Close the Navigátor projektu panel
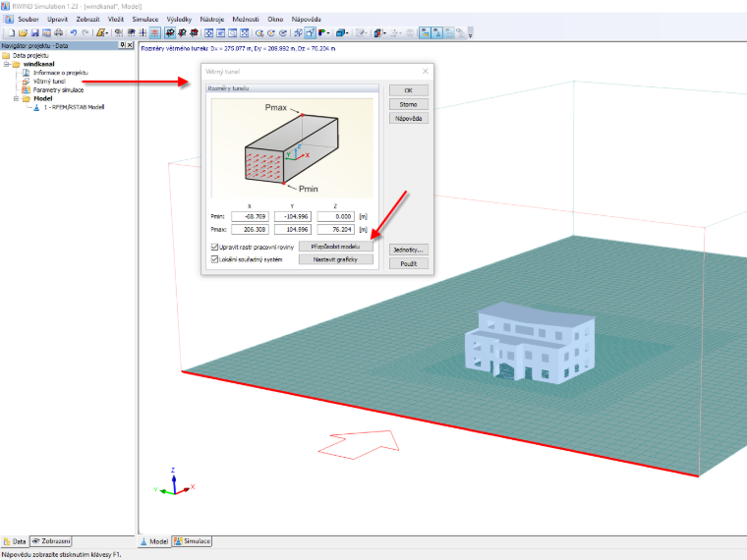747x560 pixels. pos(130,45)
